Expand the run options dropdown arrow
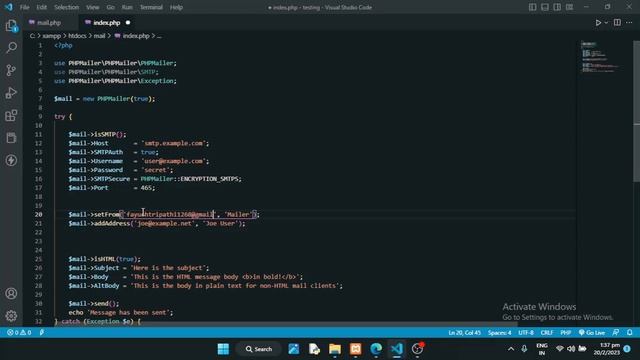The height and width of the screenshot is (360, 640). point(606,23)
